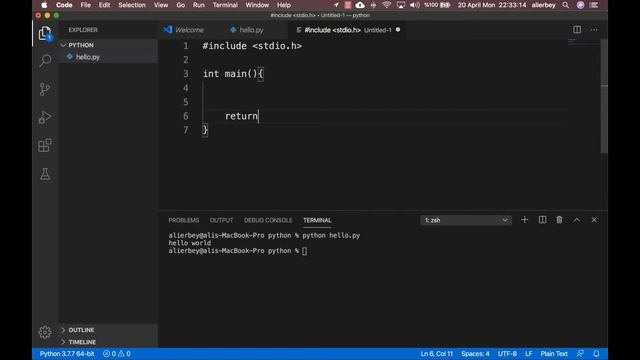Change language mode Plain Text
Screen dimensions: 640x360
pos(554,353)
